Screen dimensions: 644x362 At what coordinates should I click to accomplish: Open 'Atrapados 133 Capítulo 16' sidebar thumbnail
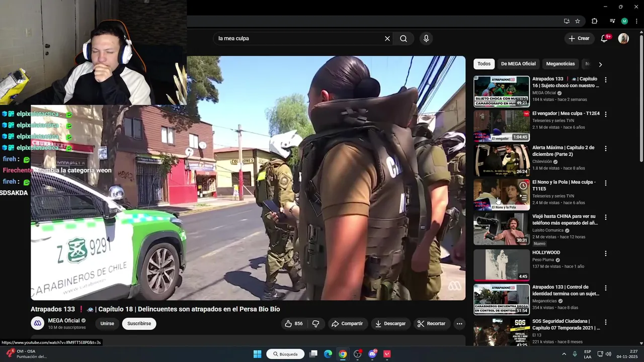[502, 92]
